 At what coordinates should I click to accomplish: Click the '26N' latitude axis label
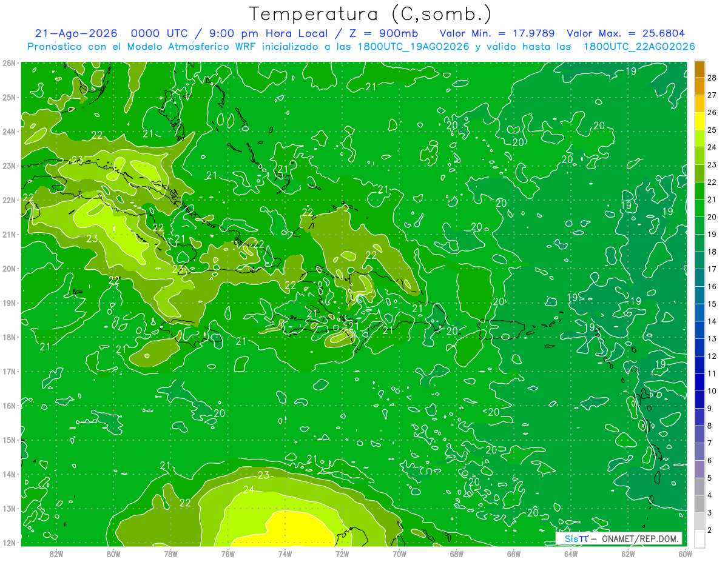coord(9,63)
